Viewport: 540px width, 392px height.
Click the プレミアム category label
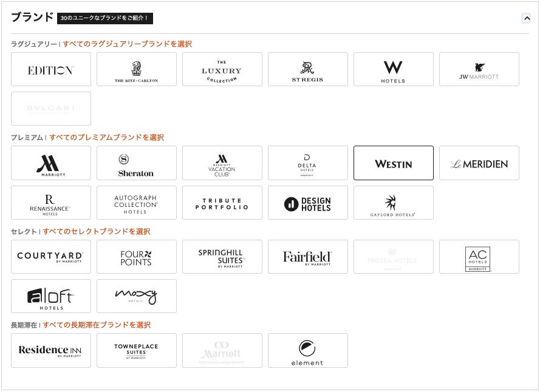pos(27,138)
